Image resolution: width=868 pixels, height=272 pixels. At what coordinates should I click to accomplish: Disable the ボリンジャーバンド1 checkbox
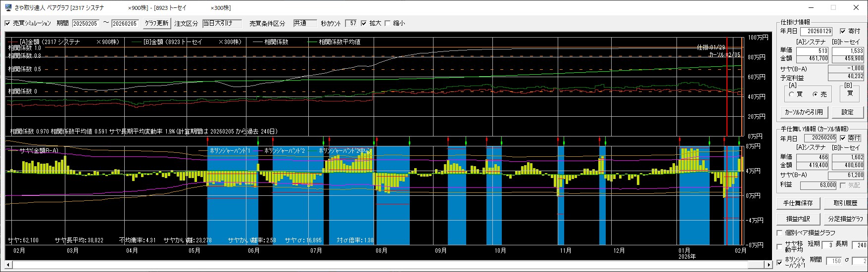[x=780, y=262]
